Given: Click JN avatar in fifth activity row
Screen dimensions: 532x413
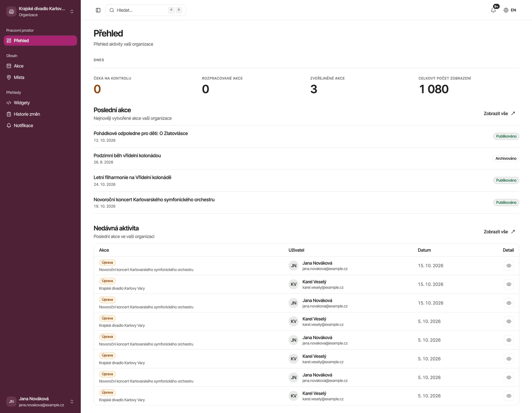Looking at the screenshot, I should point(294,340).
